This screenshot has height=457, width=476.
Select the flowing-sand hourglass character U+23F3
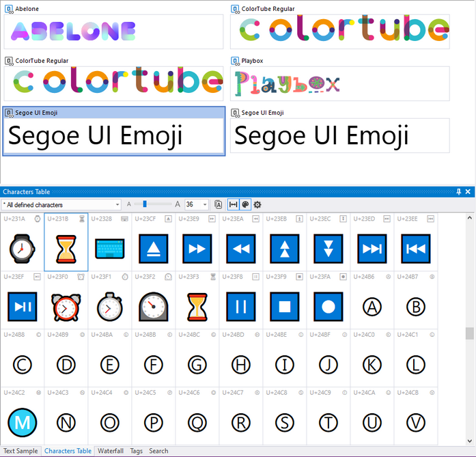click(197, 300)
